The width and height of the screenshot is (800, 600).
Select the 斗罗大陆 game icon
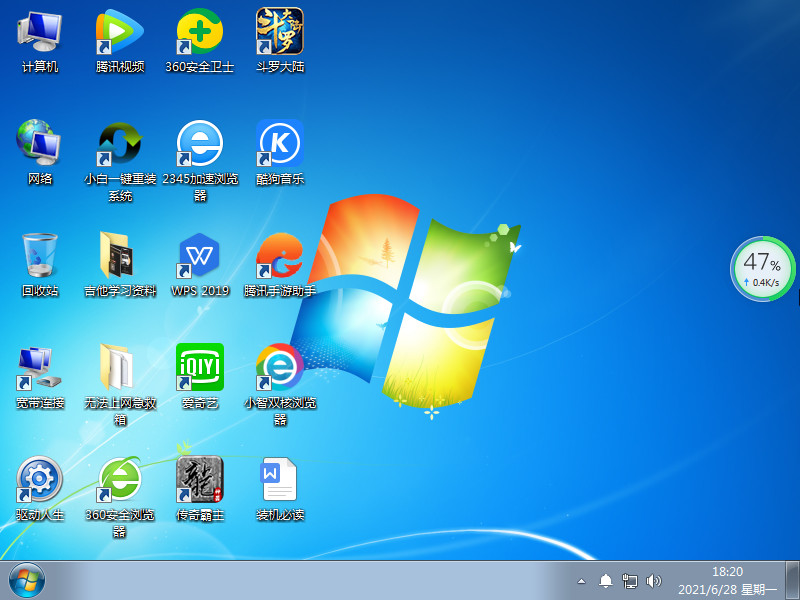280,33
